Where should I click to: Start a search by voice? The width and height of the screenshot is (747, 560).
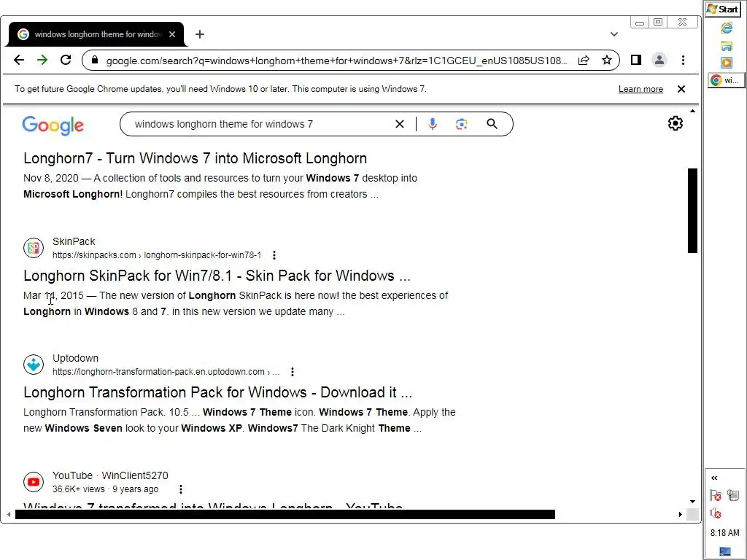[432, 124]
